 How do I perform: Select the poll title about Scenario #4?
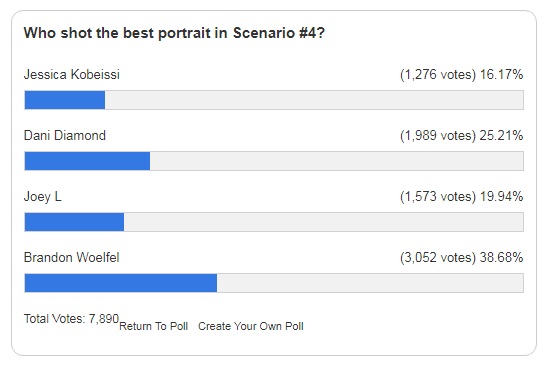click(174, 33)
